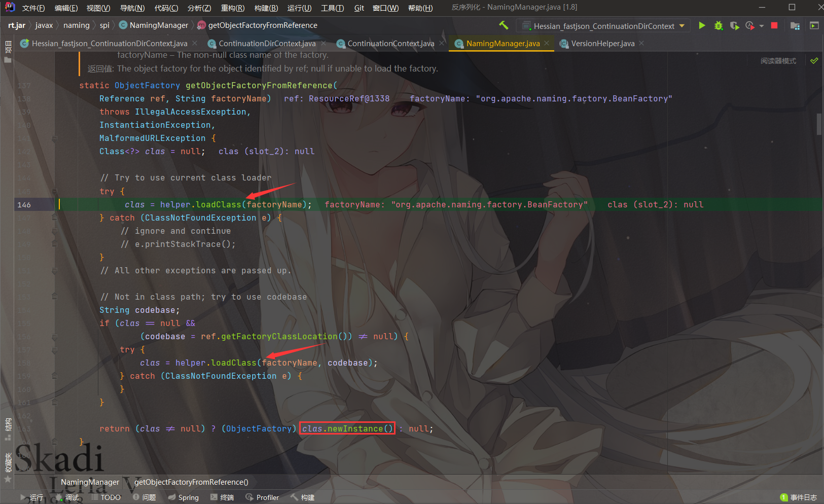824x504 pixels.
Task: Switch to Hessian_fastjson_ContinuationDirContext.java tab
Action: tap(110, 44)
